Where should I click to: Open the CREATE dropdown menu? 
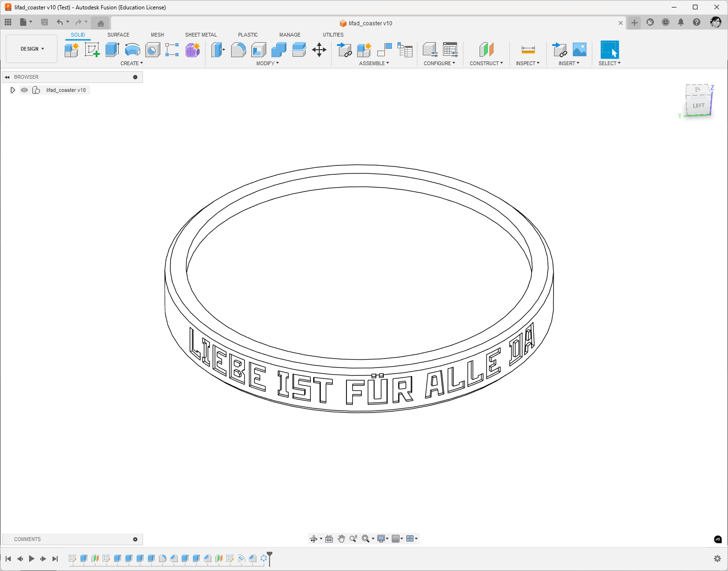(132, 63)
